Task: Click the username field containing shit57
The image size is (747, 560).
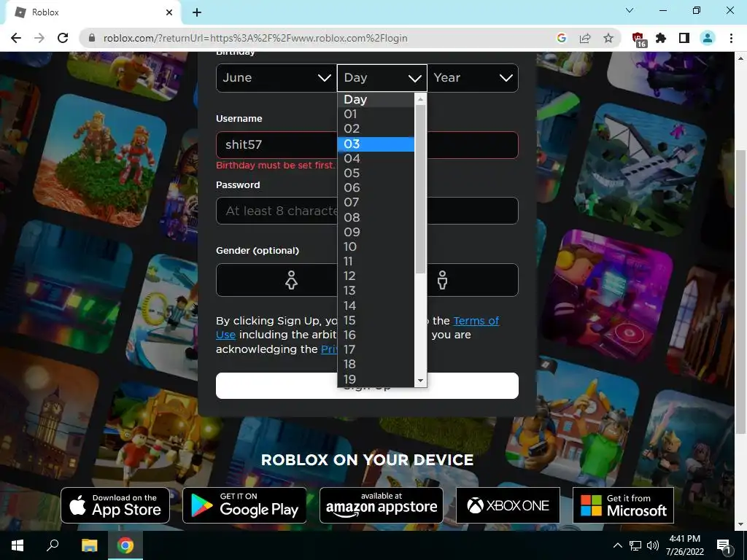Action: point(368,145)
